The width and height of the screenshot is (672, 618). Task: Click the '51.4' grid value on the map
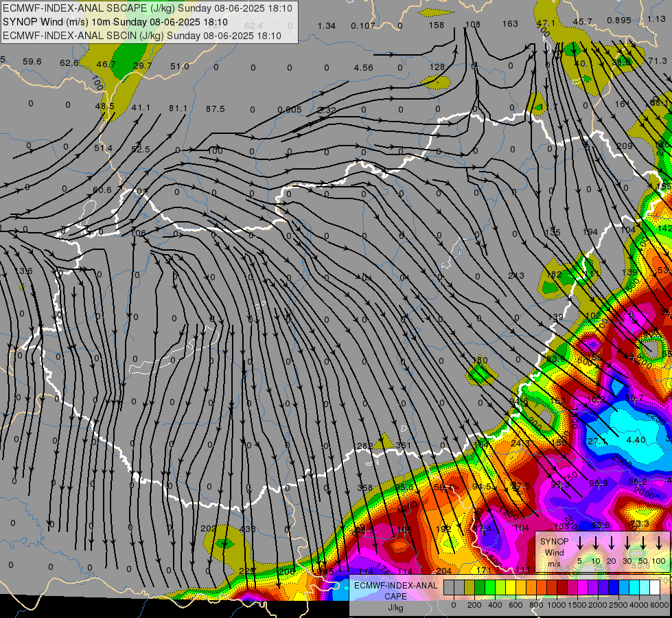(x=103, y=148)
